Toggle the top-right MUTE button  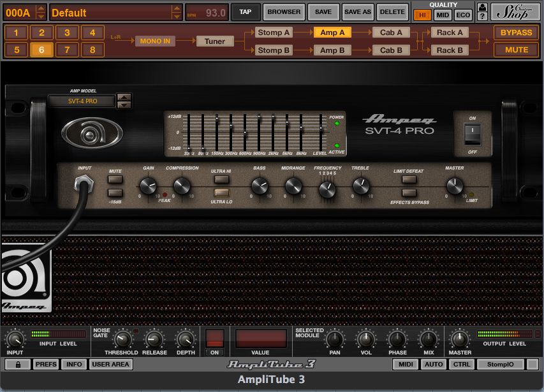click(516, 50)
